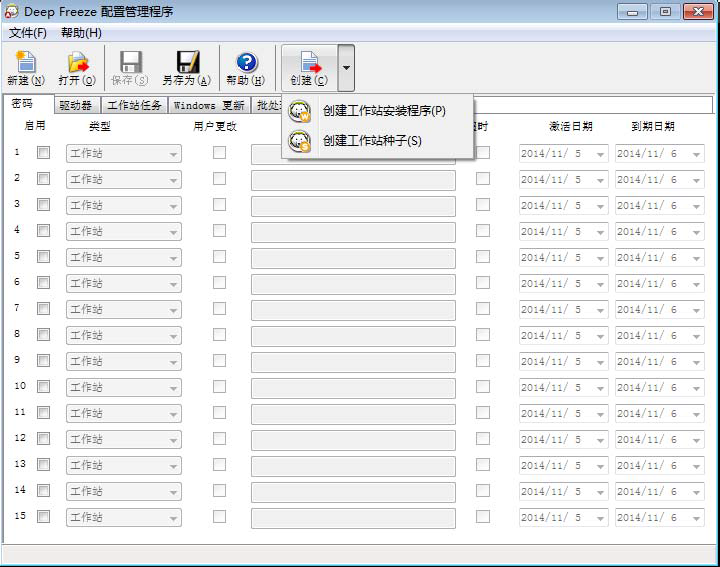
Task: Enable password row 1 启用 checkbox
Action: [x=44, y=152]
